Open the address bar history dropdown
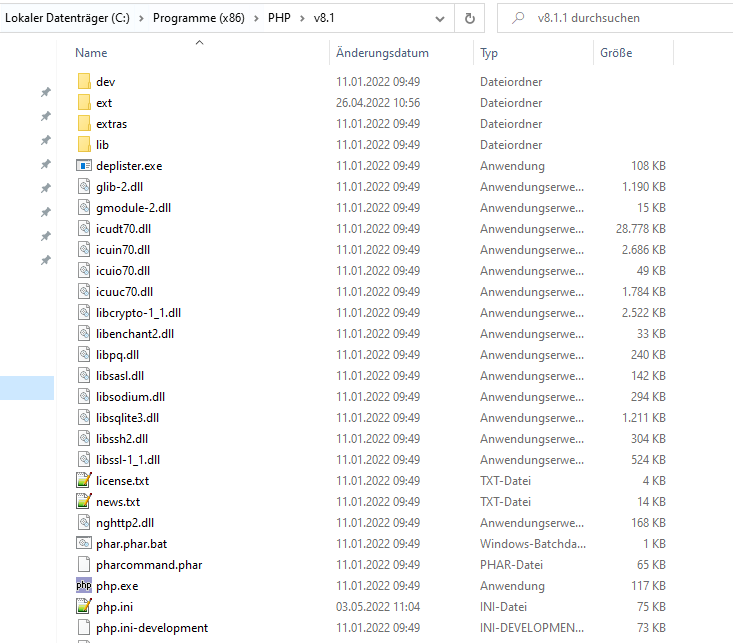The width and height of the screenshot is (733, 643). [x=440, y=19]
